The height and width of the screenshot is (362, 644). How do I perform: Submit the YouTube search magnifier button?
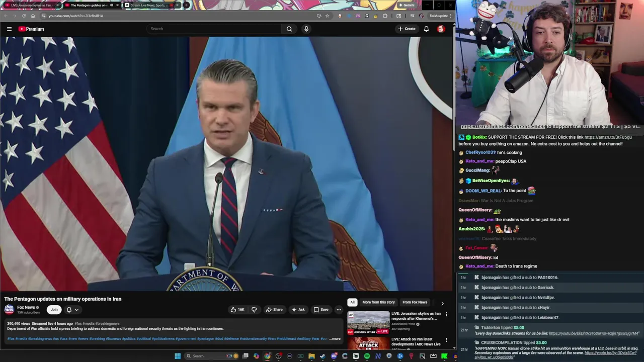point(289,29)
